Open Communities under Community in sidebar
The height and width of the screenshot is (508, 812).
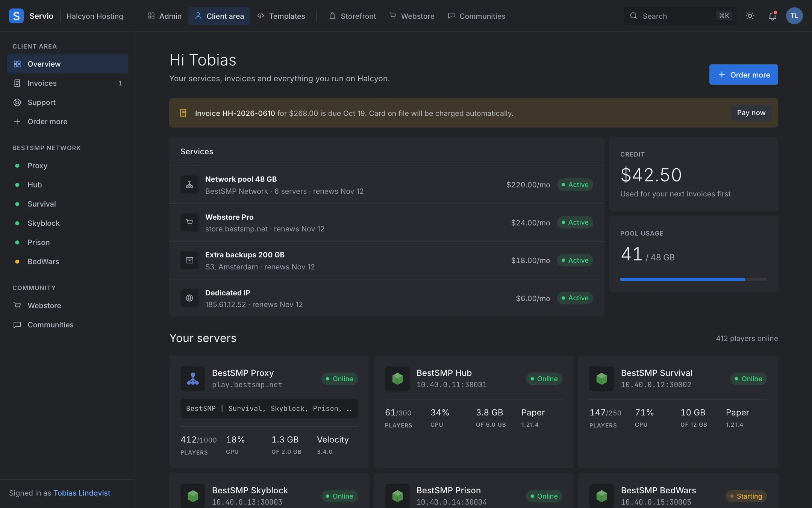point(67,325)
